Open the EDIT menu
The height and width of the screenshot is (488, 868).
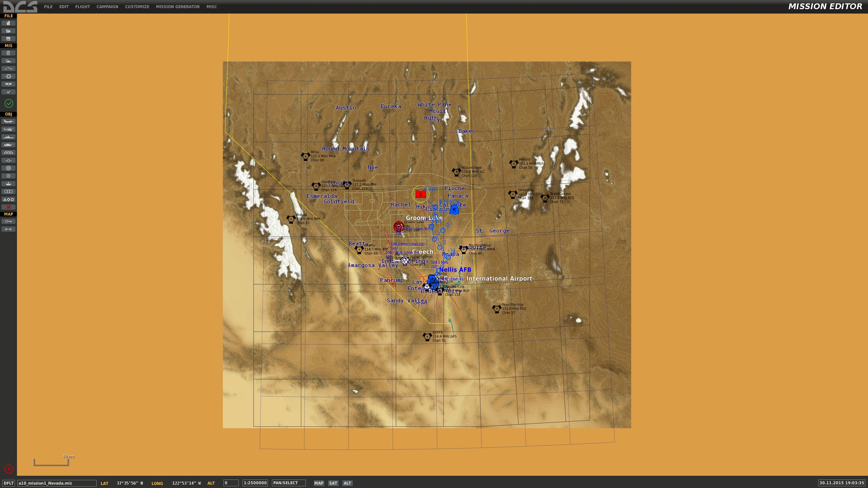(x=64, y=7)
